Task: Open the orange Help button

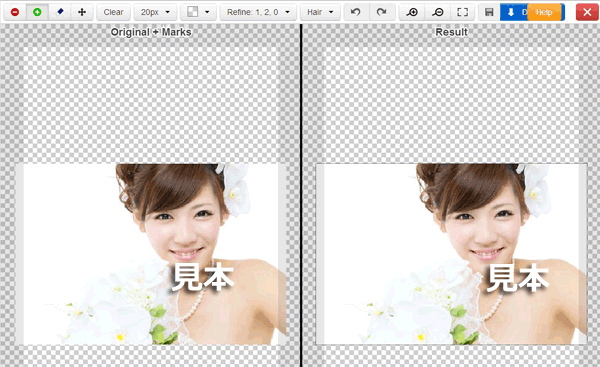Action: pos(544,12)
